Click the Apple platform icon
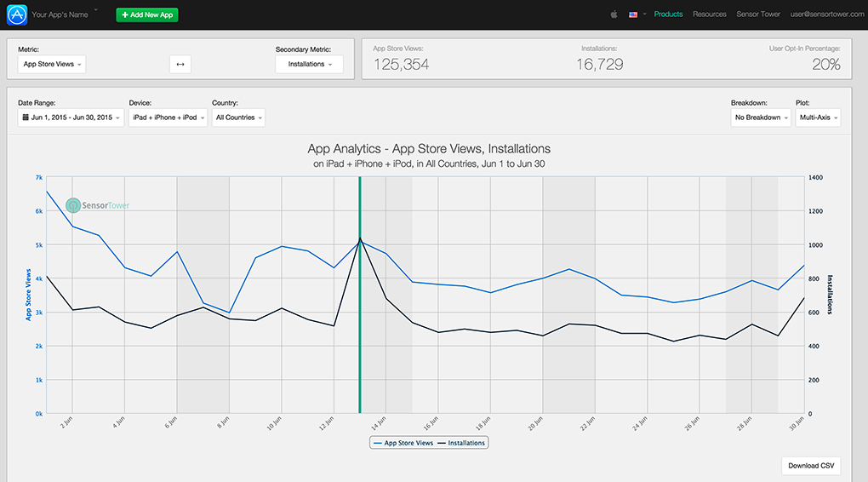Image resolution: width=868 pixels, height=482 pixels. point(613,14)
